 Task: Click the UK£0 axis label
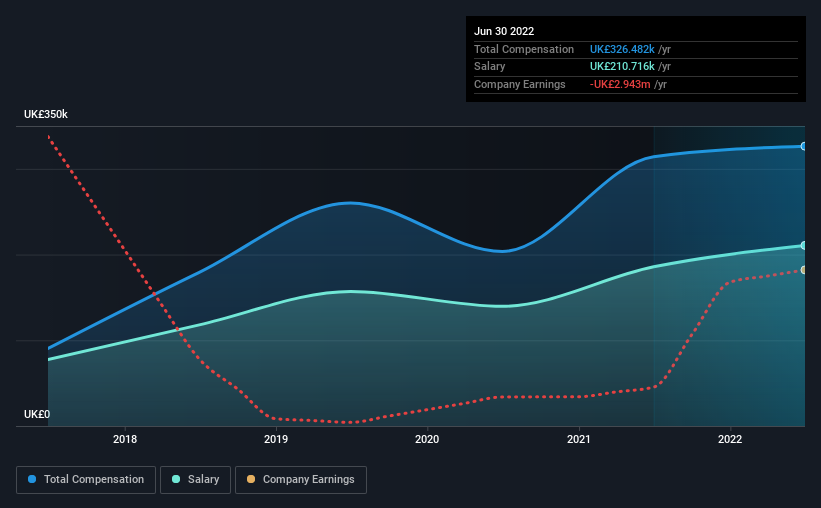[37, 414]
